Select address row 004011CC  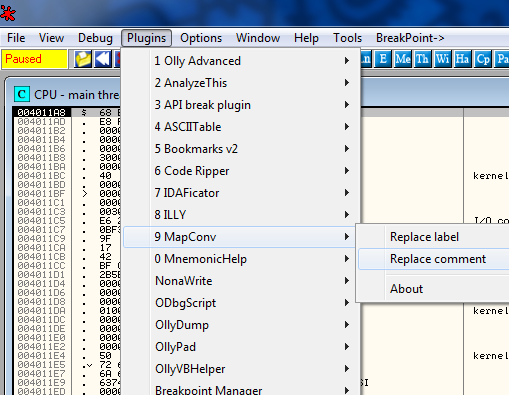click(41, 266)
